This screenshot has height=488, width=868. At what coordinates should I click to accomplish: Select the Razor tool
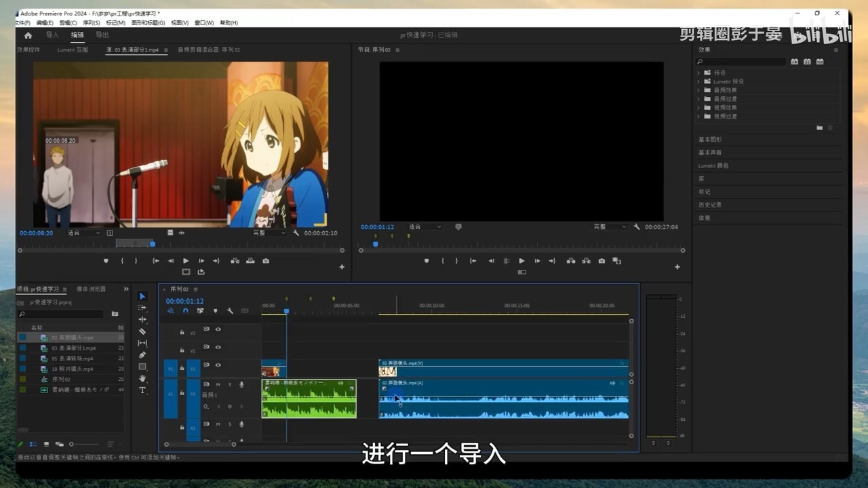[142, 331]
